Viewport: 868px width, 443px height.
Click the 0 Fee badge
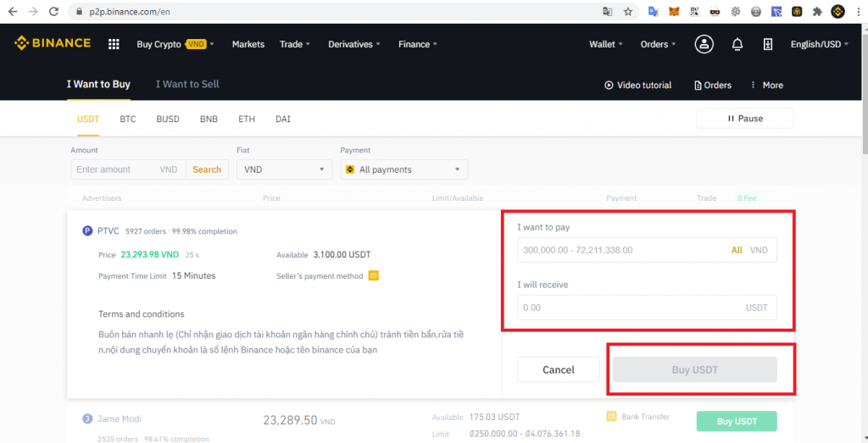point(746,198)
